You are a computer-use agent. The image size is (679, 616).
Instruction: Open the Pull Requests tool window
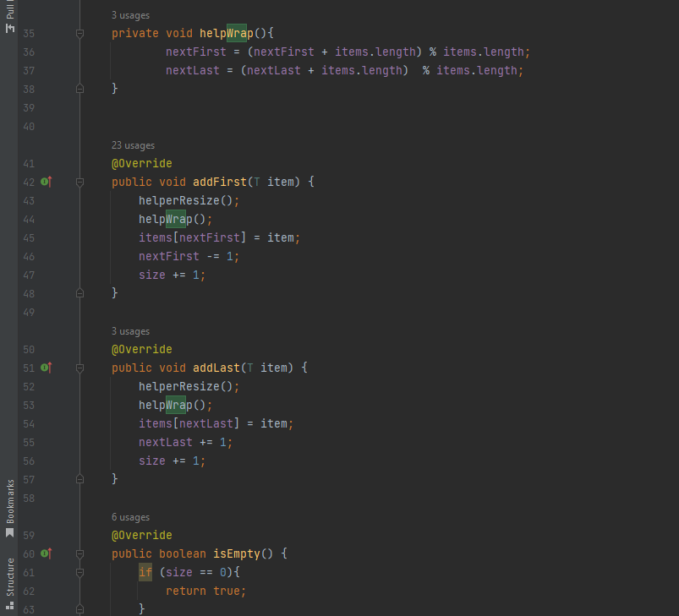(x=10, y=17)
